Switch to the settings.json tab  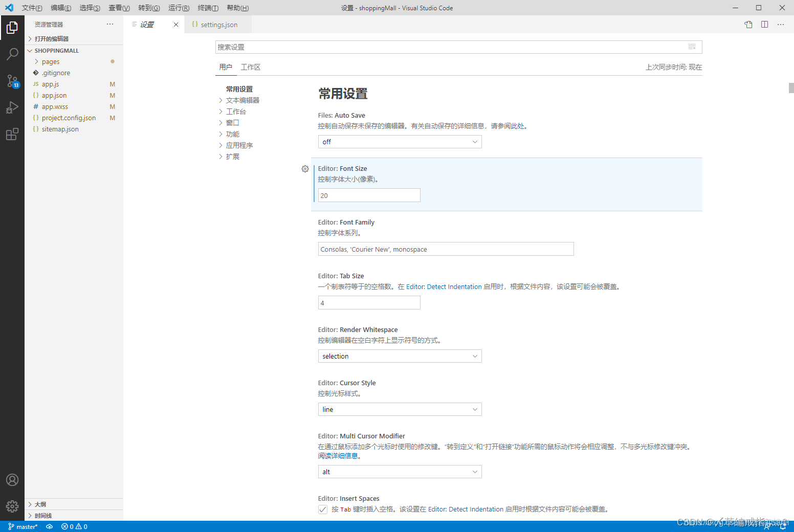(218, 25)
